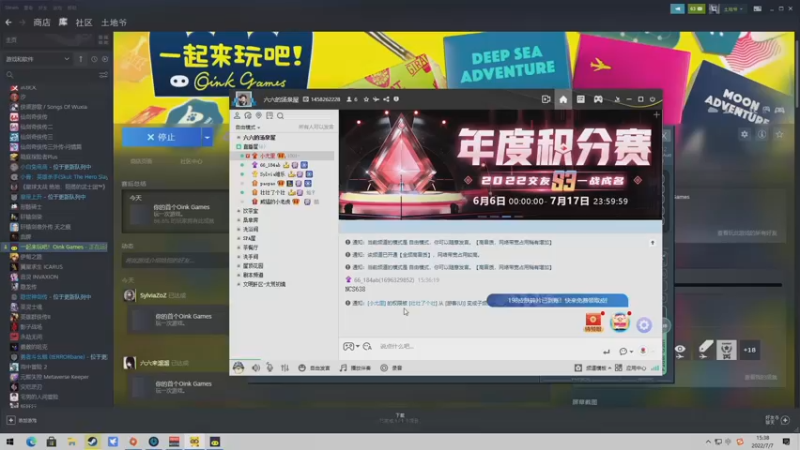
Task: Select user paopao in channel list
Action: click(267, 183)
